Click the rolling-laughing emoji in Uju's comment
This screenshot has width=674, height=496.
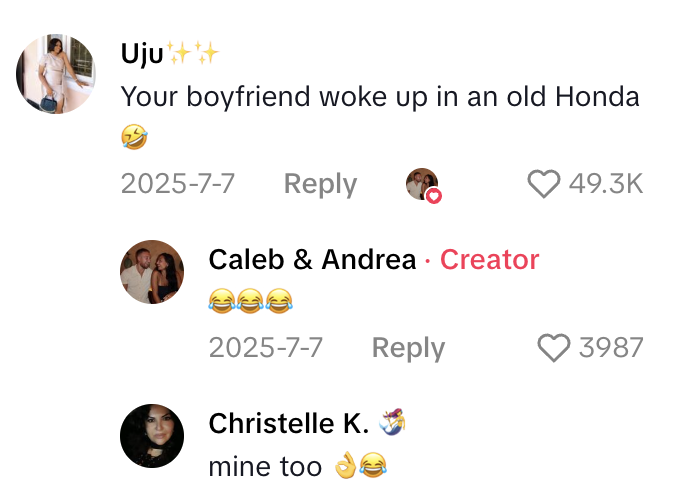134,138
